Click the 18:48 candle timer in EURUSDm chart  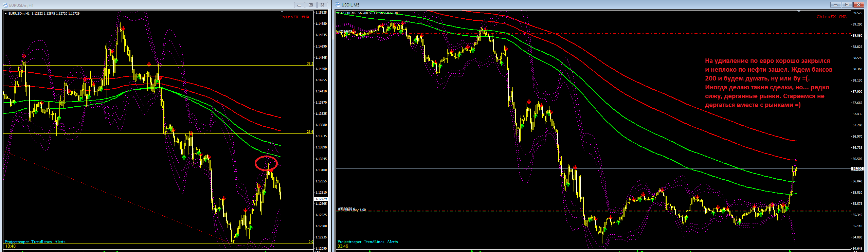[11, 246]
